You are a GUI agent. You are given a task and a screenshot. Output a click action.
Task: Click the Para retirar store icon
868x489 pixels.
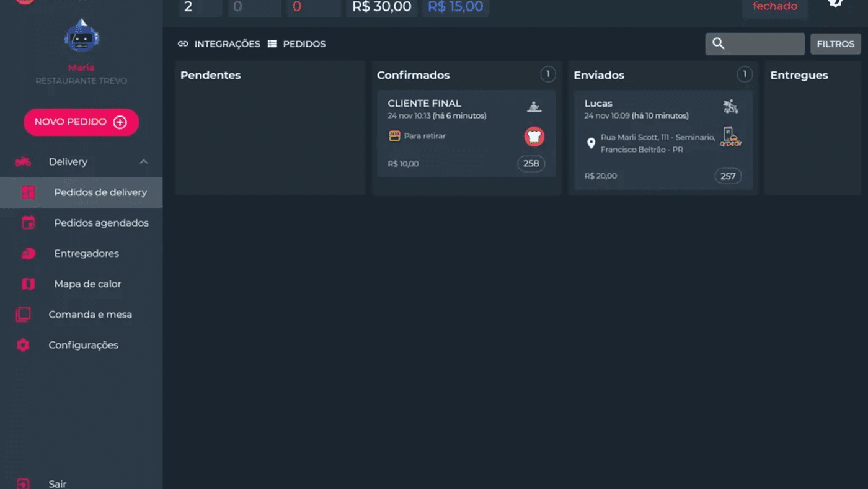click(394, 136)
